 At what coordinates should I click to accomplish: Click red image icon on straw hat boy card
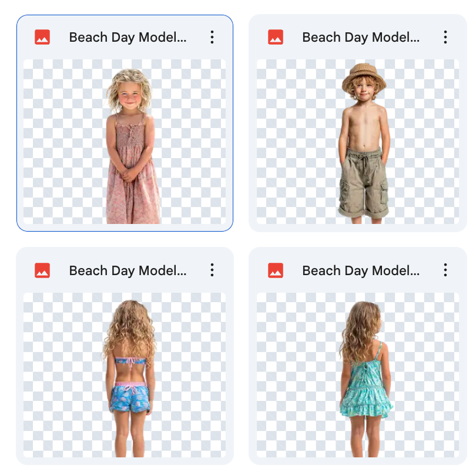[276, 37]
